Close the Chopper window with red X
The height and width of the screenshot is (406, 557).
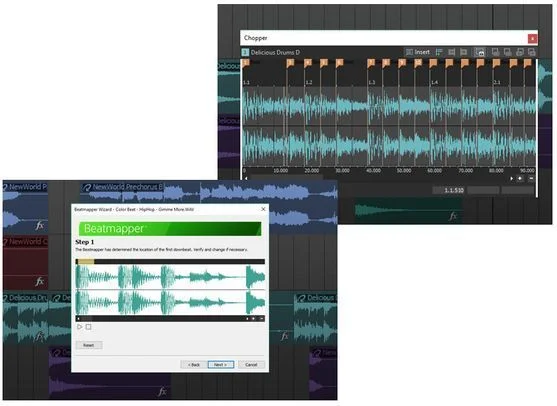pos(532,38)
